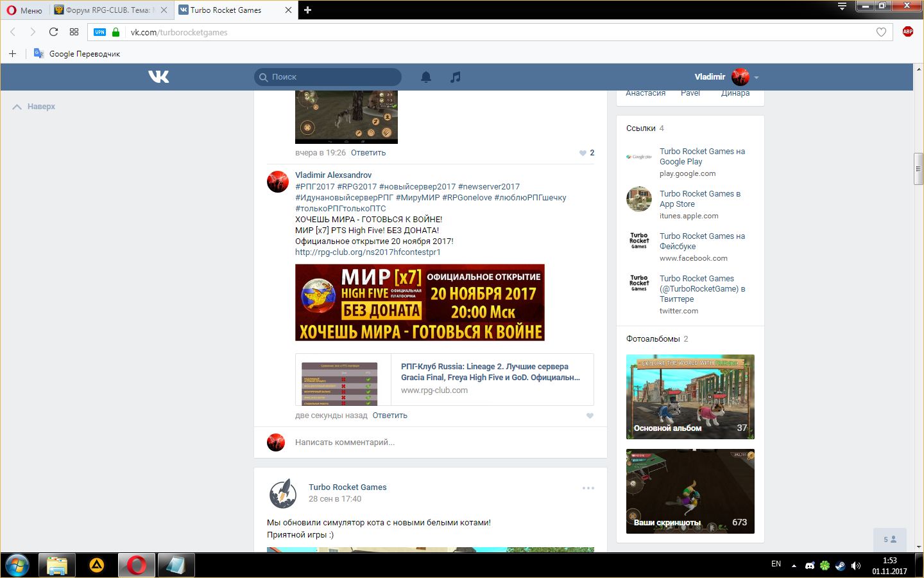Screen dimensions: 924x578
Task: Open Turbo Rocket Games на Google Play link
Action: coord(702,157)
